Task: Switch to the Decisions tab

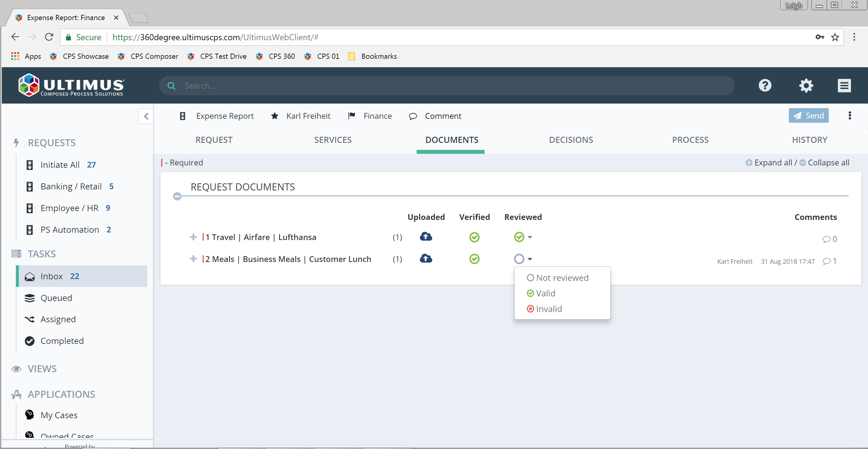Action: [571, 140]
